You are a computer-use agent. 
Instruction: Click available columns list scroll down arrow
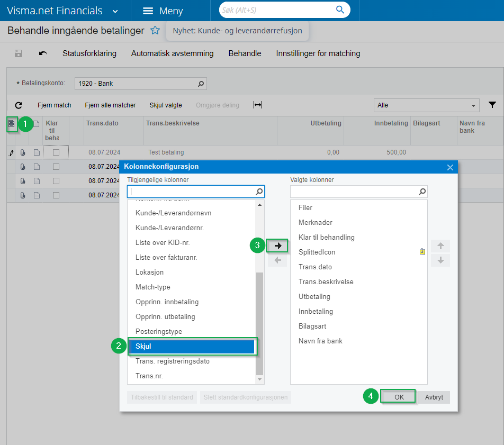[x=259, y=379]
